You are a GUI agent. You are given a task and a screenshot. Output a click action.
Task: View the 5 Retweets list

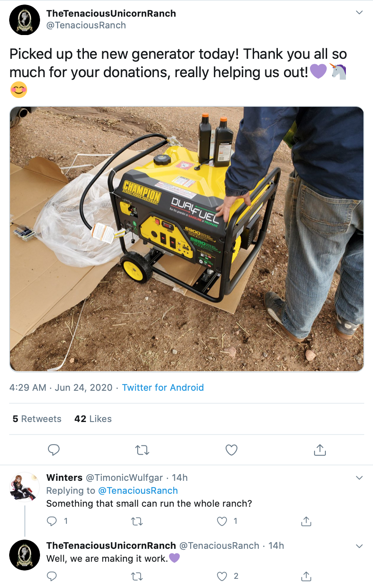(37, 419)
